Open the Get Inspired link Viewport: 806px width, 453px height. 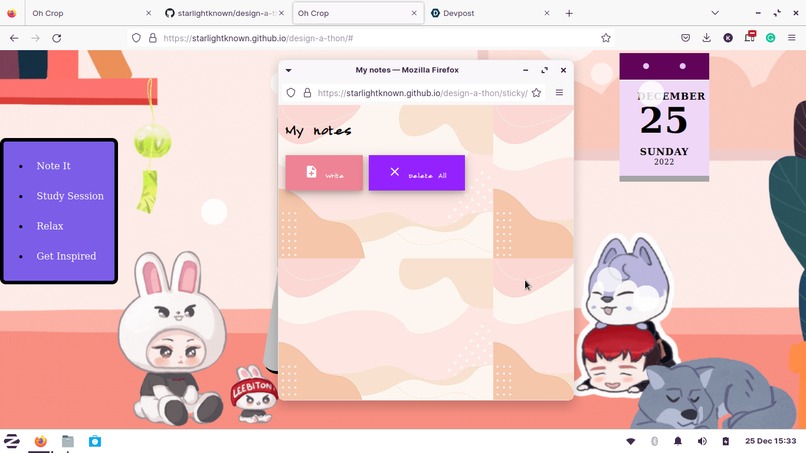(66, 256)
